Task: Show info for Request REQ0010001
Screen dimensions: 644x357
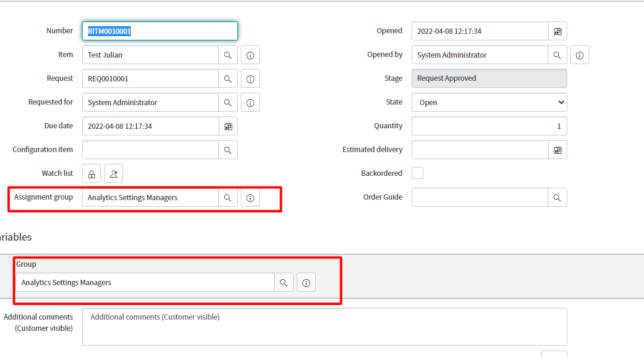Action: [x=250, y=79]
